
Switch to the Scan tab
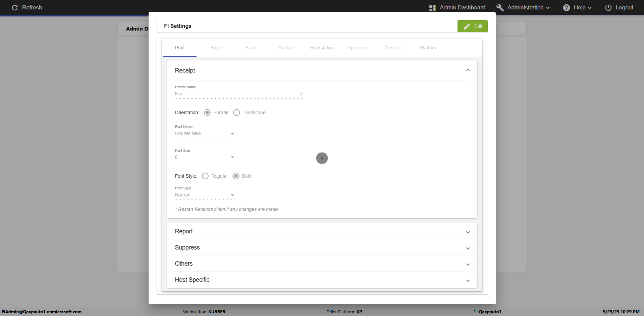[x=251, y=48]
